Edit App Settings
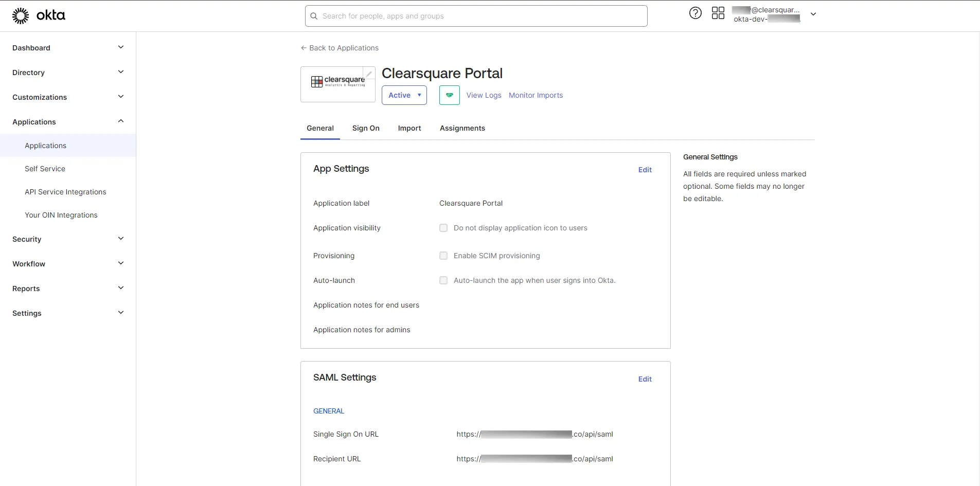980x486 pixels. [x=645, y=170]
